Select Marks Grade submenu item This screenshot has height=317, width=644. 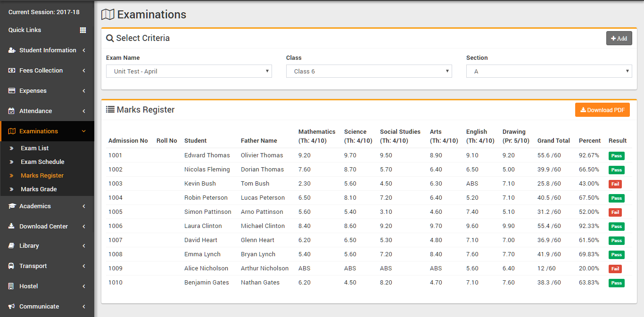(39, 189)
